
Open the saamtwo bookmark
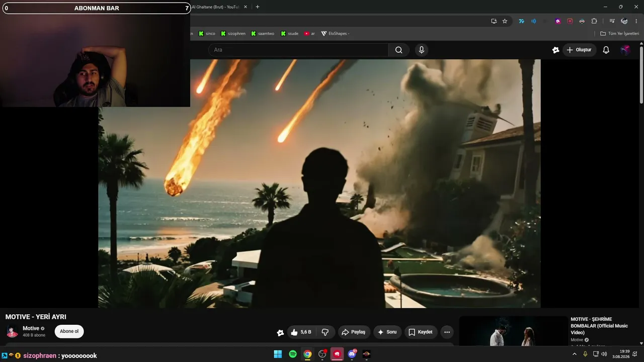point(263,34)
